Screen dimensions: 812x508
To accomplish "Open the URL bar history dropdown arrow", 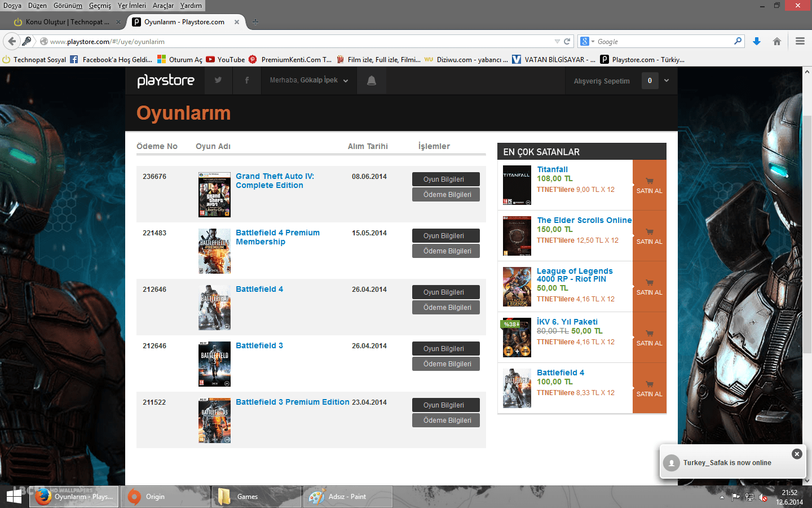I will tap(557, 41).
